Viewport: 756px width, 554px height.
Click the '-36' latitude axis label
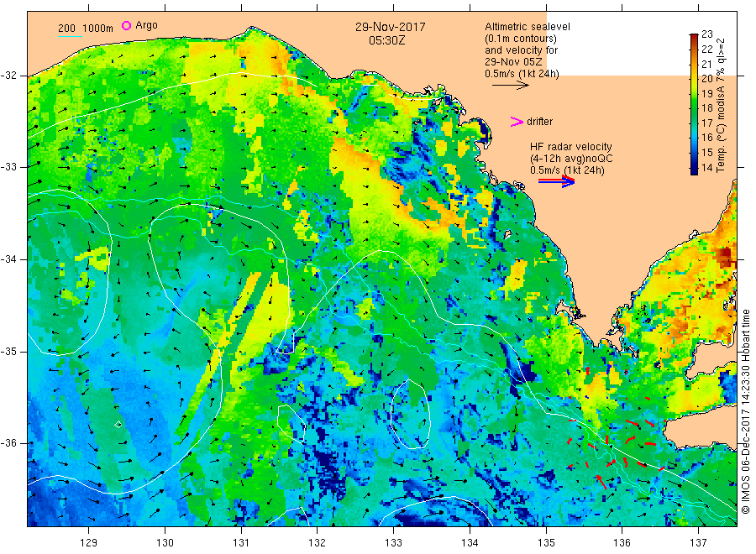coord(8,443)
